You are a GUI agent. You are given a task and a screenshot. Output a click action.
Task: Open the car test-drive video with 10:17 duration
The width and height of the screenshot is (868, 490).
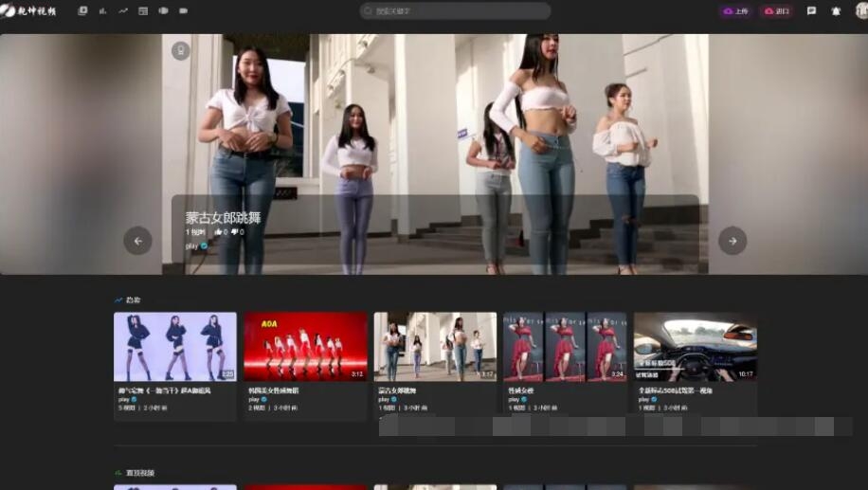pyautogui.click(x=695, y=347)
